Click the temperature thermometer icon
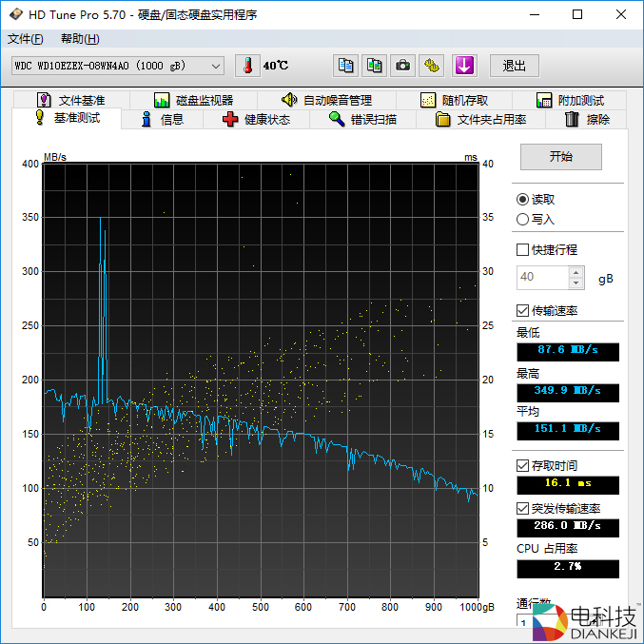This screenshot has width=644, height=644. coord(247,66)
